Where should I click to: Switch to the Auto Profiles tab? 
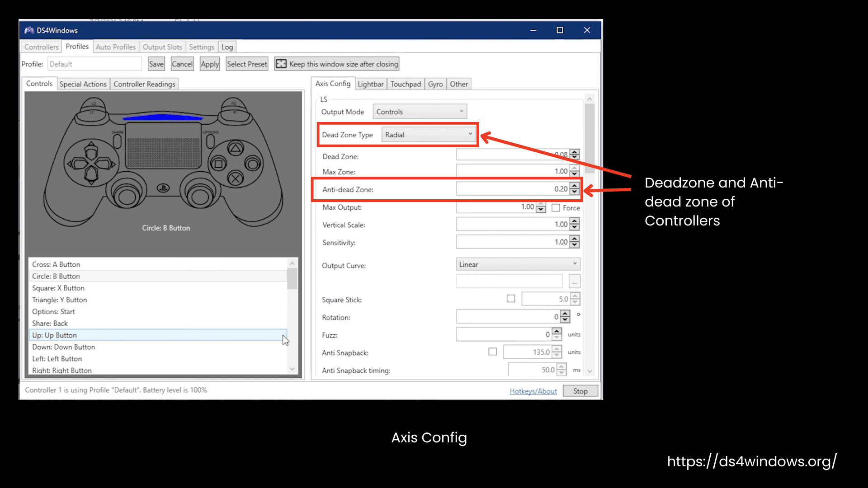[x=116, y=47]
